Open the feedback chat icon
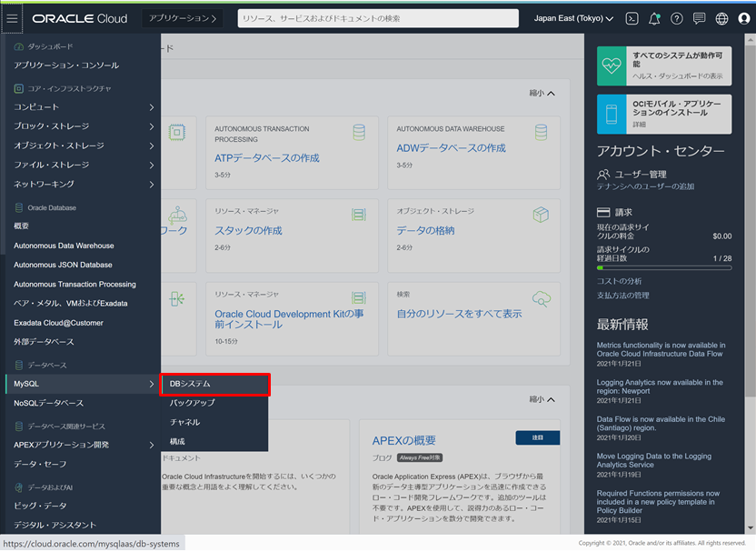This screenshot has width=756, height=552. pyautogui.click(x=699, y=18)
